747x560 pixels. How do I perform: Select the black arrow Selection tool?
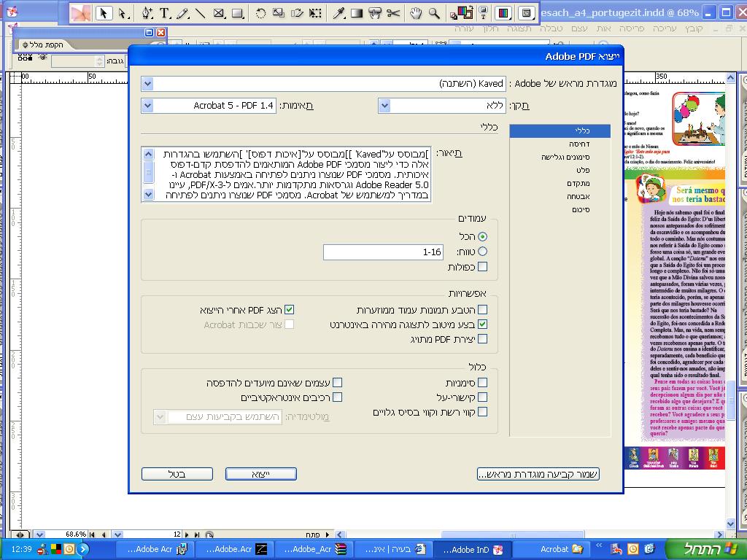pyautogui.click(x=103, y=13)
